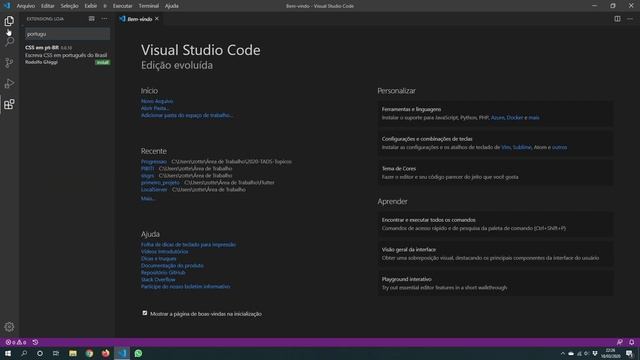
Task: Open the Seleção menu
Action: [69, 6]
